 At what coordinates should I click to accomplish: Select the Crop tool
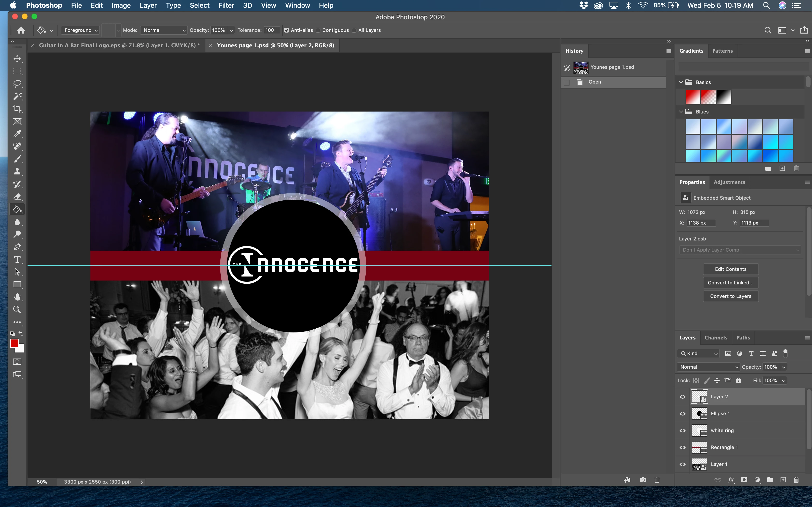(17, 109)
